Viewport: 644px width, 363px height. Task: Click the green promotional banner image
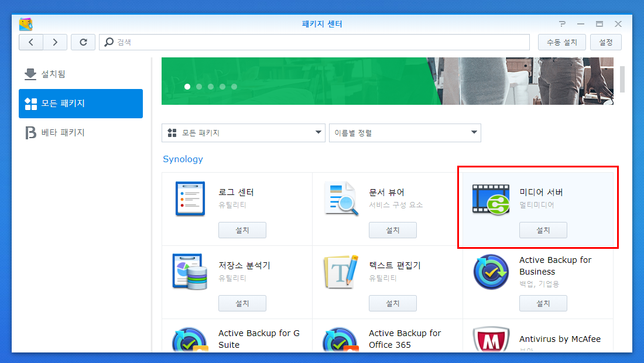[388, 81]
